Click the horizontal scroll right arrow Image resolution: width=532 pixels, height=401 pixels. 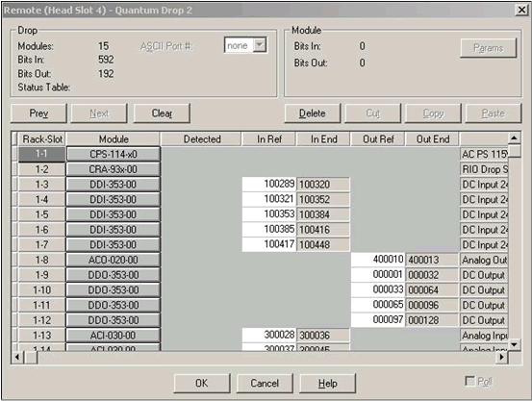click(502, 357)
